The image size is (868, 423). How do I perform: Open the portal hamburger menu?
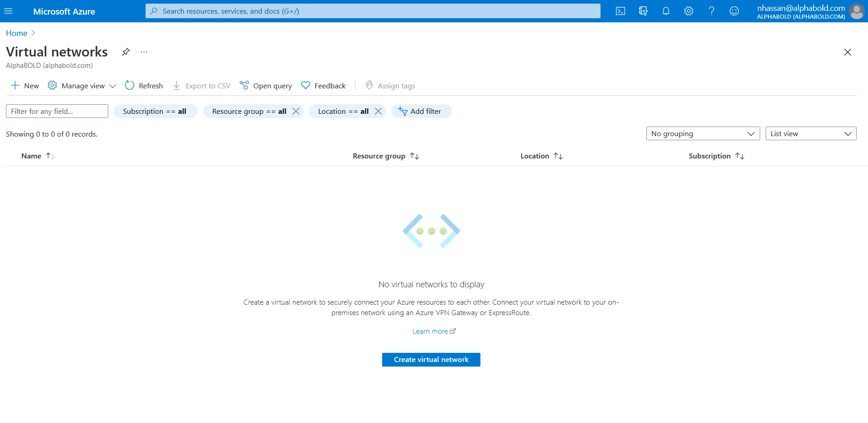tap(8, 11)
